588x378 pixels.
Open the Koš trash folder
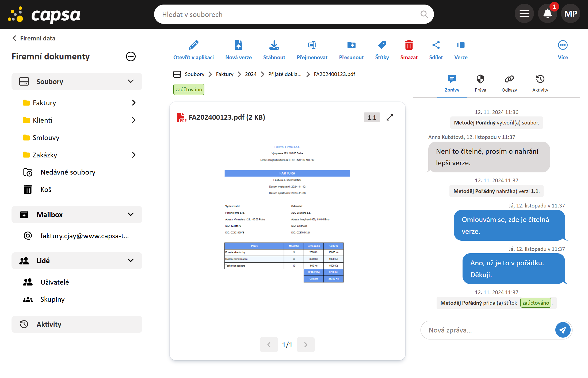pyautogui.click(x=46, y=190)
